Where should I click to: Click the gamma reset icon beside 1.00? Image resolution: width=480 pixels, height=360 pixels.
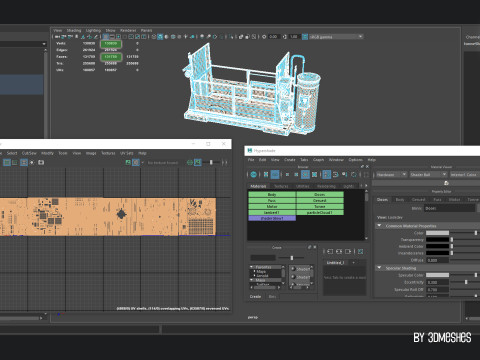pyautogui.click(x=285, y=37)
